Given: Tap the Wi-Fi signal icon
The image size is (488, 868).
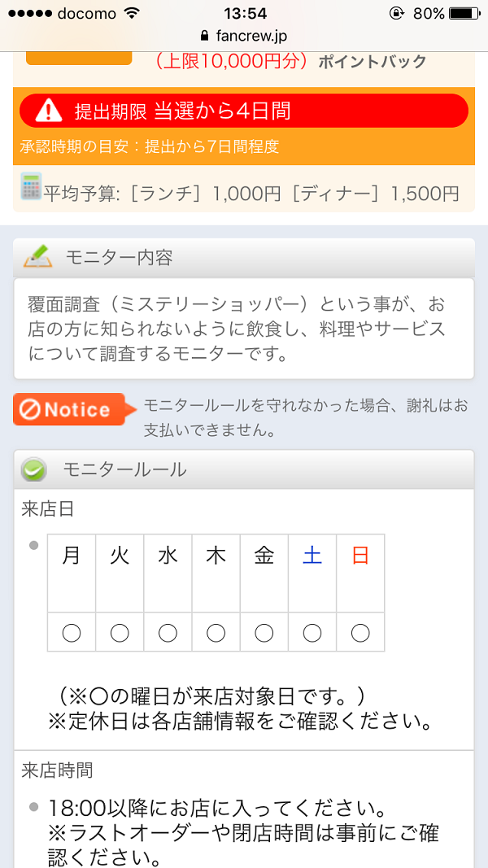Looking at the screenshot, I should pyautogui.click(x=132, y=13).
